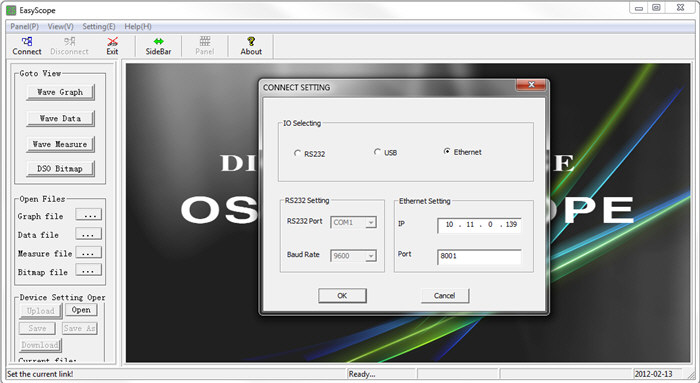
Task: Toggle the SideBar toolbar icon
Action: pos(158,46)
